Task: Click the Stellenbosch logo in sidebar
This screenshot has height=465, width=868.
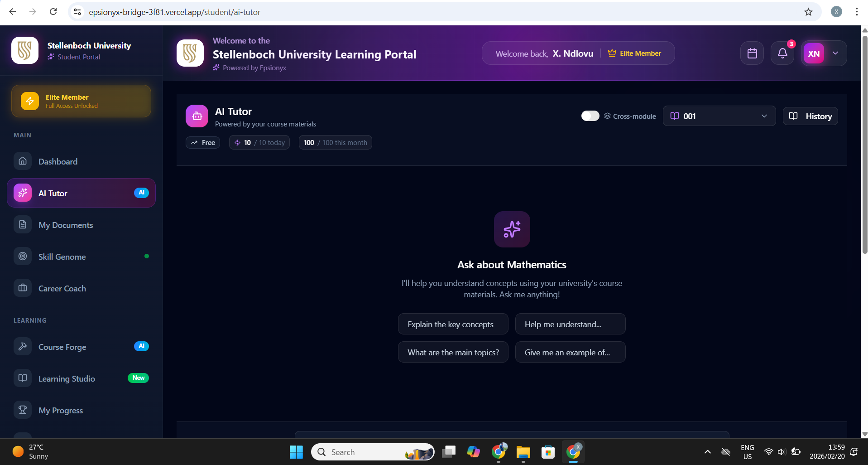Action: [25, 50]
